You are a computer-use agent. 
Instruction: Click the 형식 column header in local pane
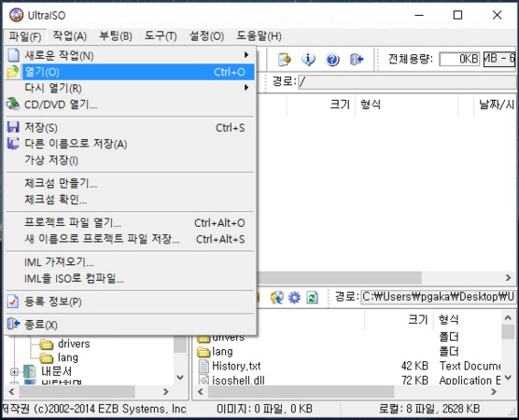(468, 319)
